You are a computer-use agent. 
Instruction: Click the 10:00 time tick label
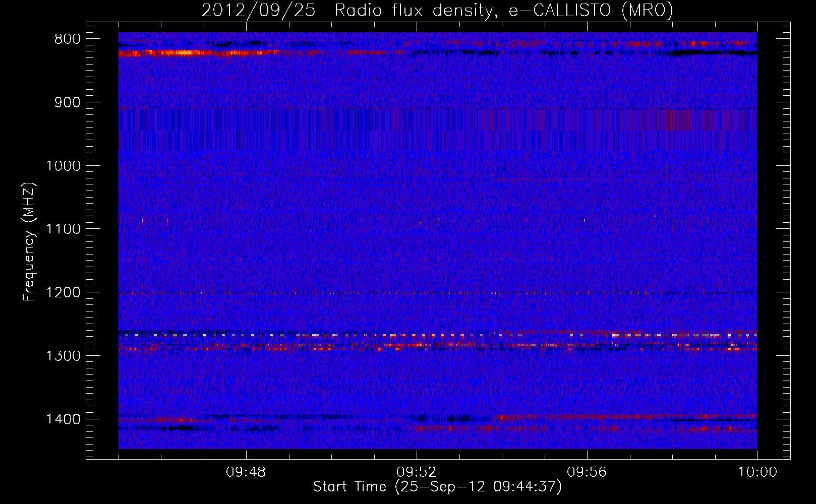(x=757, y=472)
